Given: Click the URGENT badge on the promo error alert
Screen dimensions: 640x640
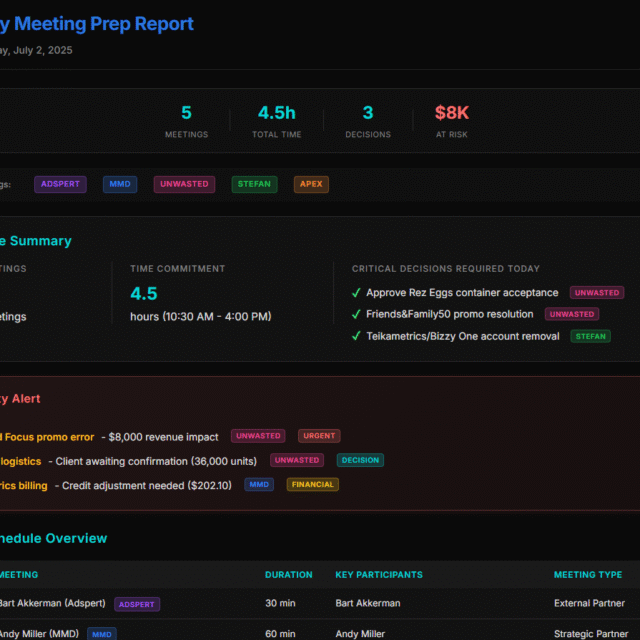Looking at the screenshot, I should (319, 436).
